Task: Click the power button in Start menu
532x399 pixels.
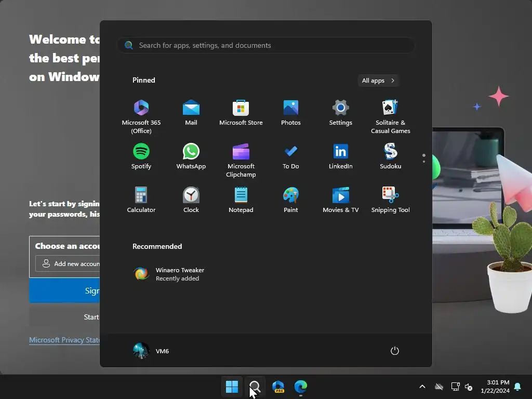Action: pos(395,351)
